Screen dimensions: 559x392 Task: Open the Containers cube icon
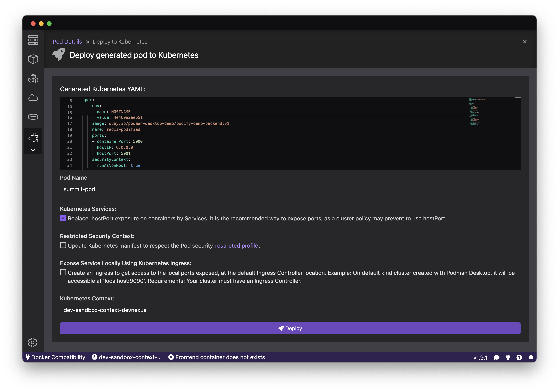point(33,59)
